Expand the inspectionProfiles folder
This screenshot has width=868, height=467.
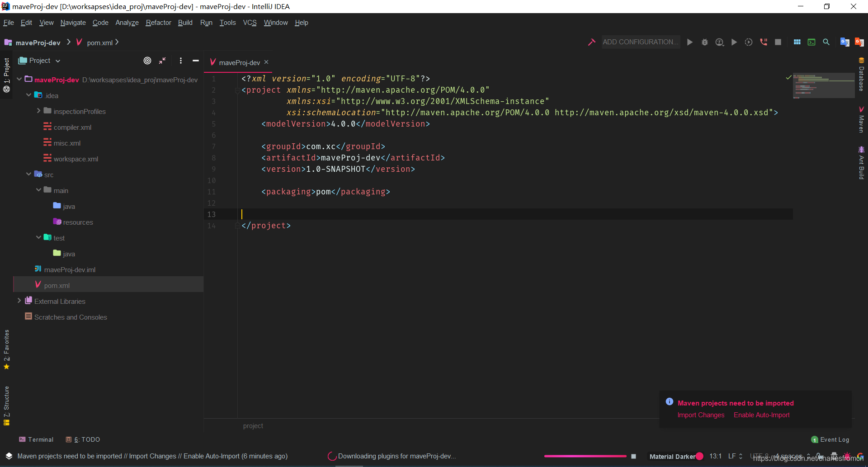click(x=38, y=111)
